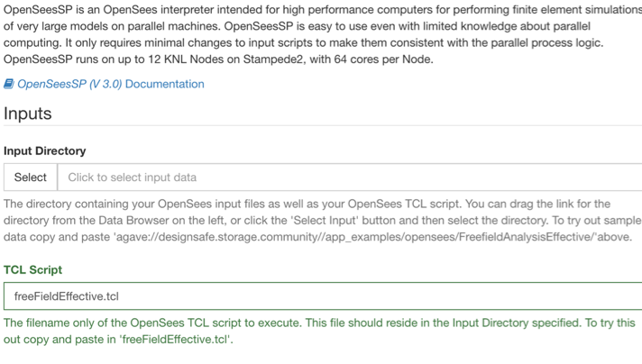The height and width of the screenshot is (364, 642).
Task: Click the italic 'OpenSeesSP (V 3.0)' link text
Action: tap(69, 84)
